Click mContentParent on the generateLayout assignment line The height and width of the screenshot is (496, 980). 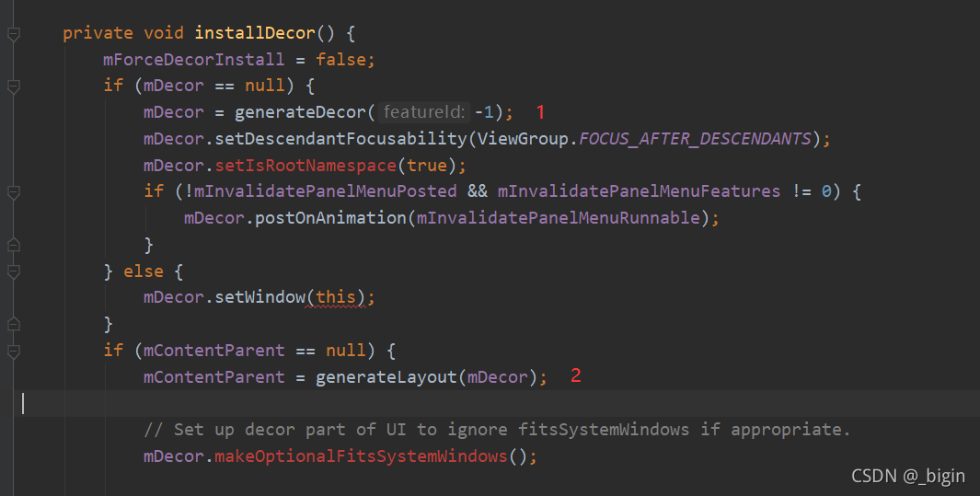click(x=213, y=377)
